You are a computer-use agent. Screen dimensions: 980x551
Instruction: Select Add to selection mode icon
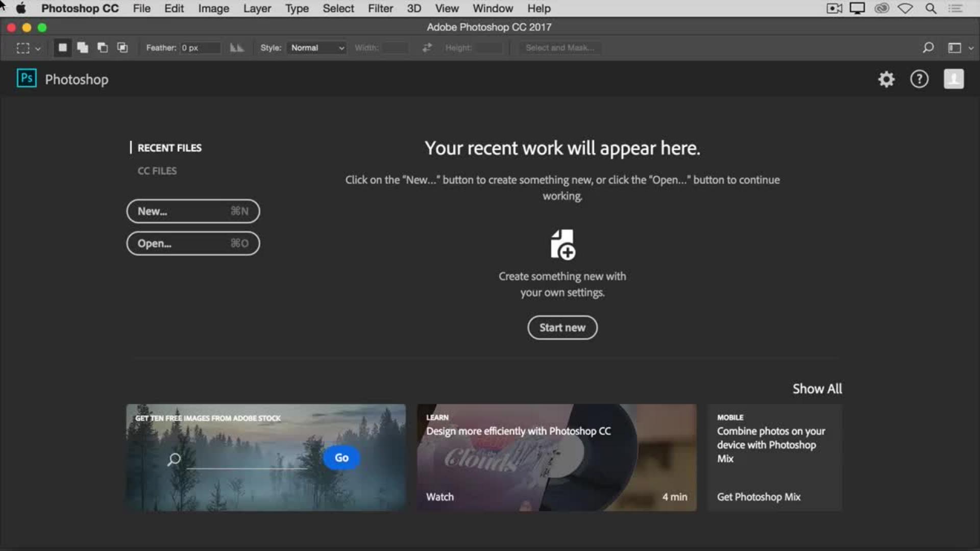[x=82, y=47]
